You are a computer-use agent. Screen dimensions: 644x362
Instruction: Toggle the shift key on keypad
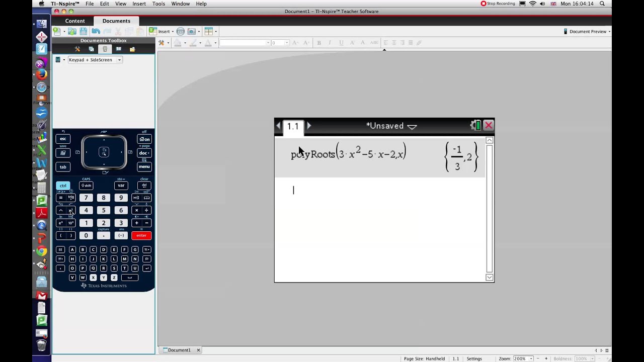(x=86, y=186)
